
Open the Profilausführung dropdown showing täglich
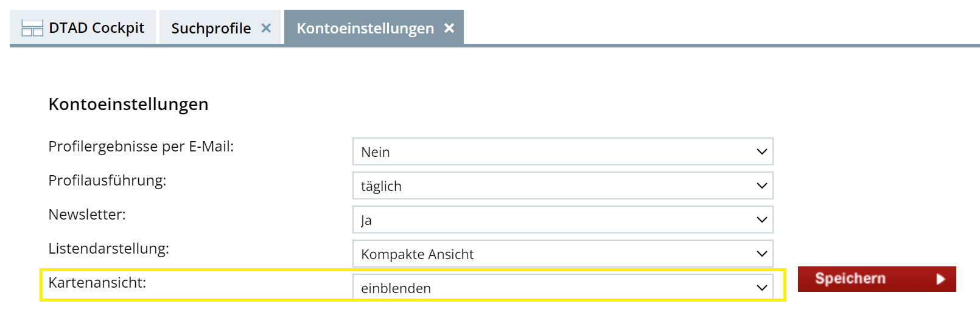pyautogui.click(x=563, y=185)
